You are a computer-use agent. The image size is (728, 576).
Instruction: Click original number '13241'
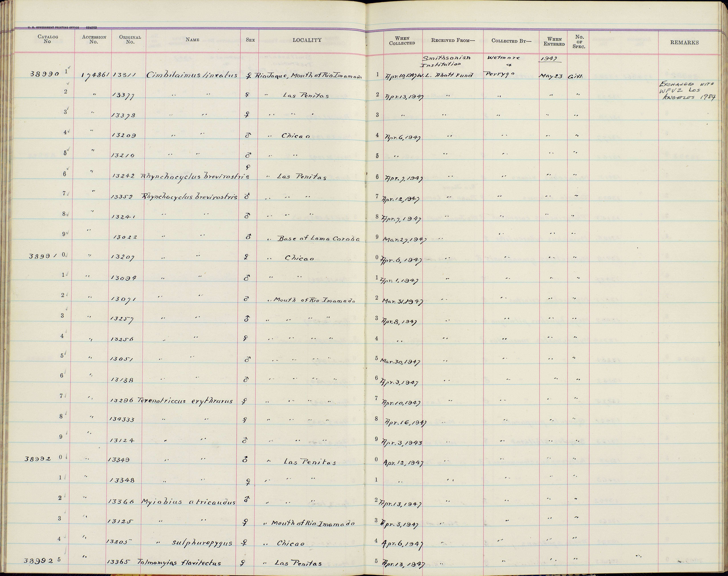click(123, 217)
